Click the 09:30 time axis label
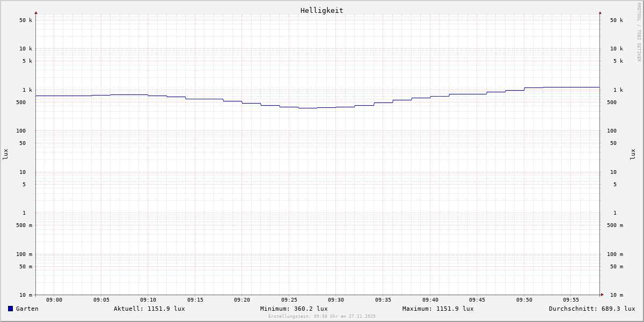Screen dimensions: 644x322 coord(336,300)
